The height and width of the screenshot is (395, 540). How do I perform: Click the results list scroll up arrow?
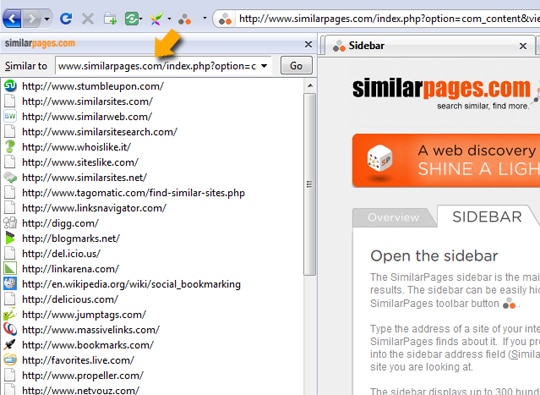(310, 85)
